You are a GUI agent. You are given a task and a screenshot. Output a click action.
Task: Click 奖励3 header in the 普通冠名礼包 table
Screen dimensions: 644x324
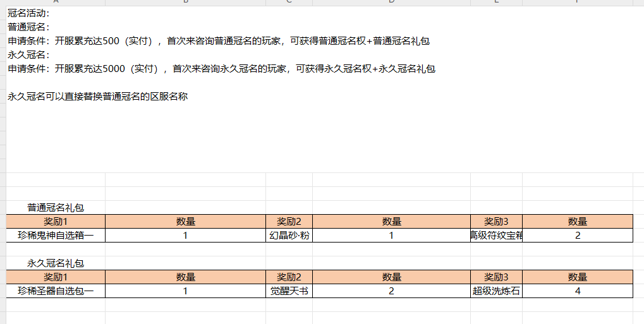click(x=496, y=221)
